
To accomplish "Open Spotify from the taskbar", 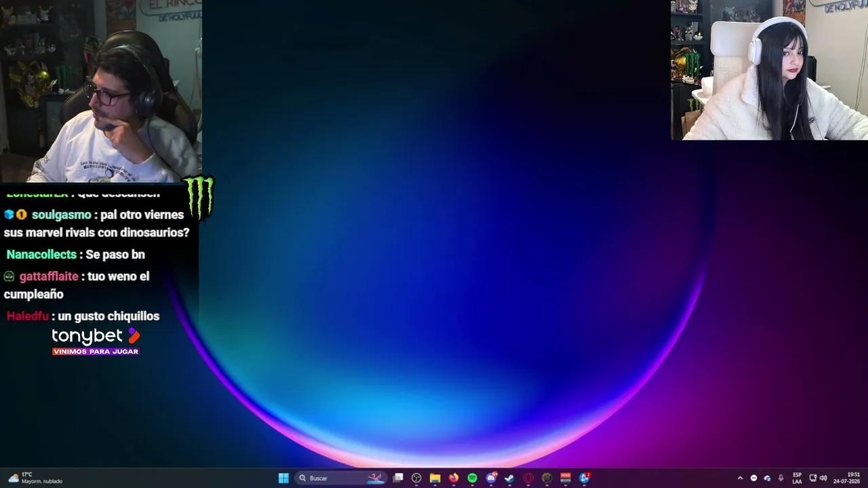I will [x=472, y=478].
